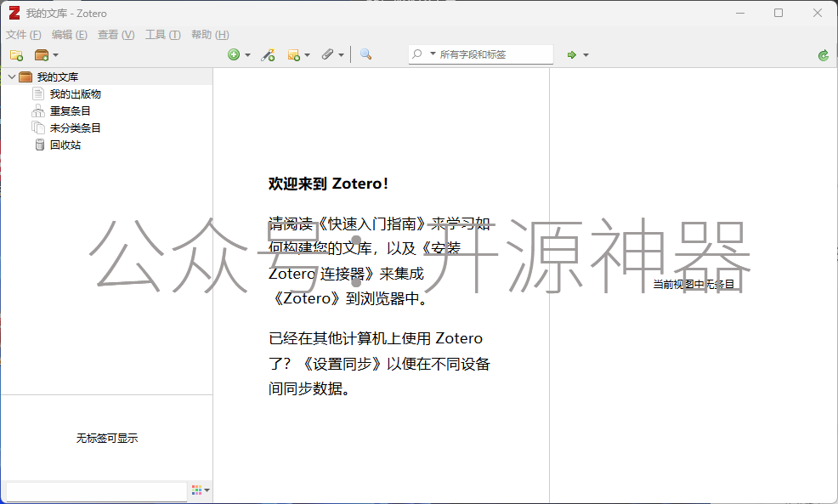This screenshot has width=838, height=504.
Task: Click the 当前视图中无条目 message
Action: pos(694,285)
